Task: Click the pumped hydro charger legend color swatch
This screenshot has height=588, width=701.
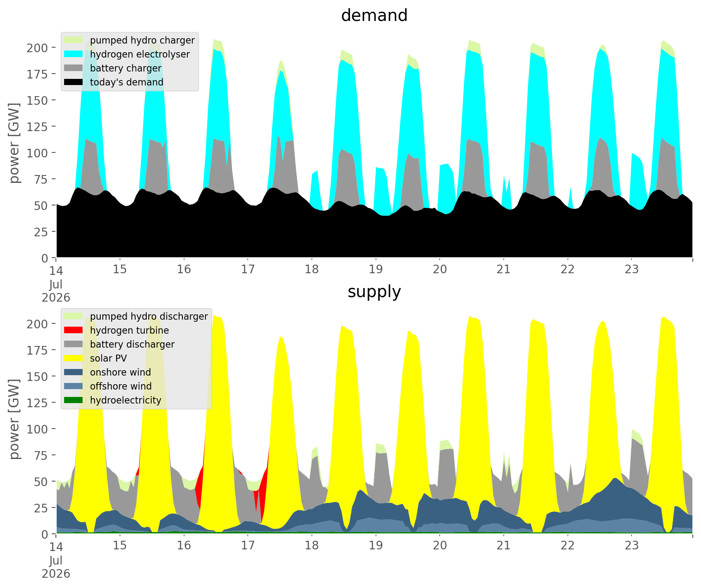Action: pos(74,40)
